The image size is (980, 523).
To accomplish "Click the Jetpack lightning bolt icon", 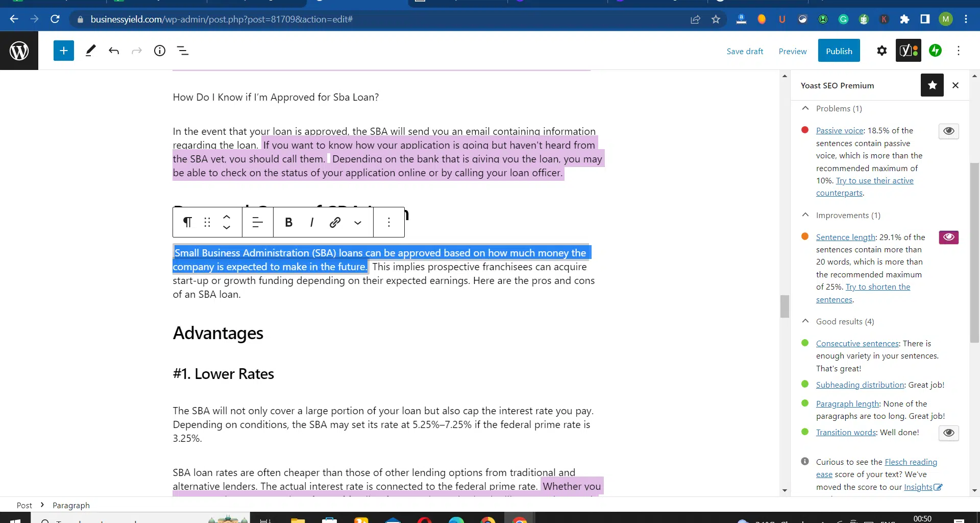I will click(x=935, y=51).
